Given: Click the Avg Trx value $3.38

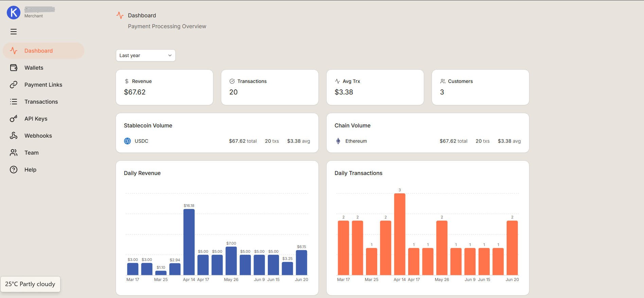Looking at the screenshot, I should [344, 92].
